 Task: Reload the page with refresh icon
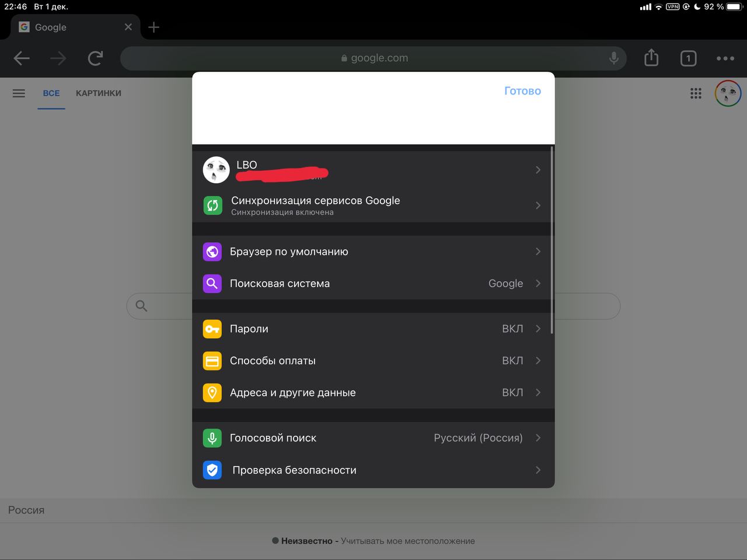(x=95, y=58)
